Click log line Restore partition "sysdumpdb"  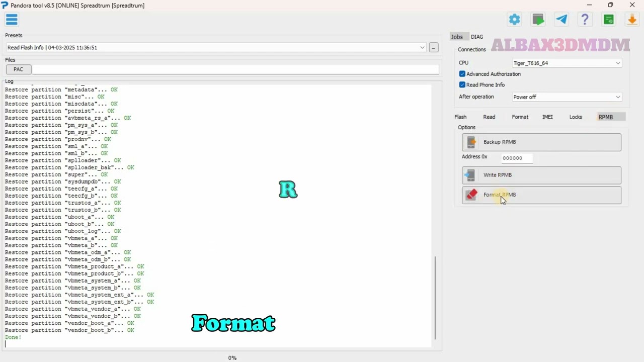[x=63, y=182]
